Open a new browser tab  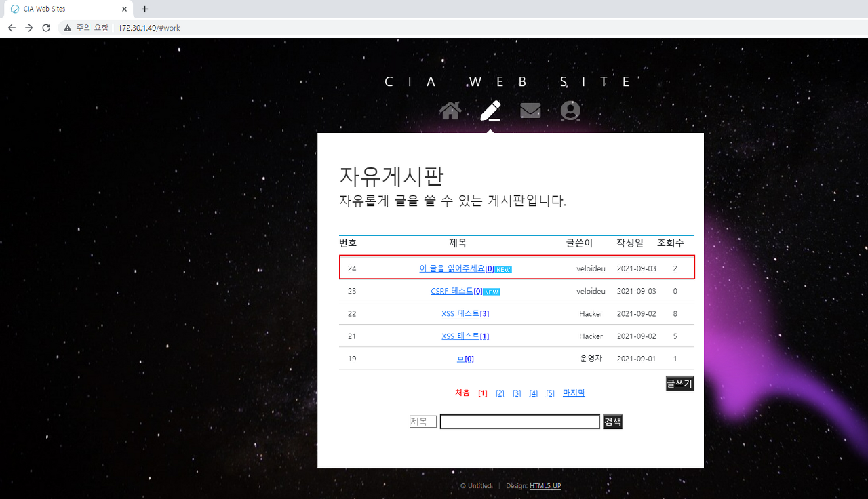(144, 9)
